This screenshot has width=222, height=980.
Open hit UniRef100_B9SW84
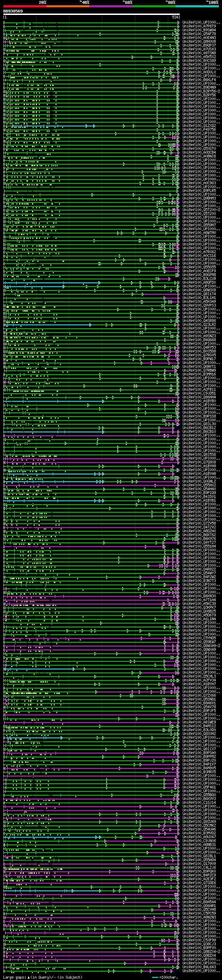[199, 30]
